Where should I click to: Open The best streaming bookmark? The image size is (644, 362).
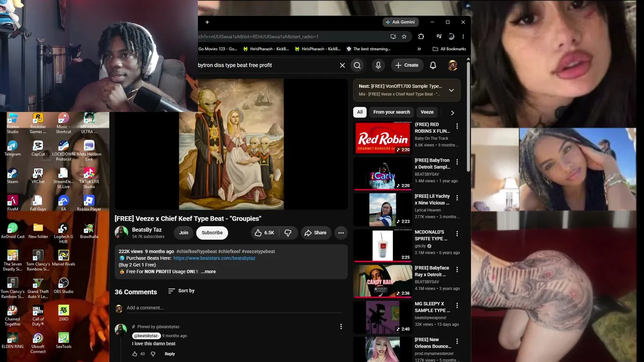369,49
